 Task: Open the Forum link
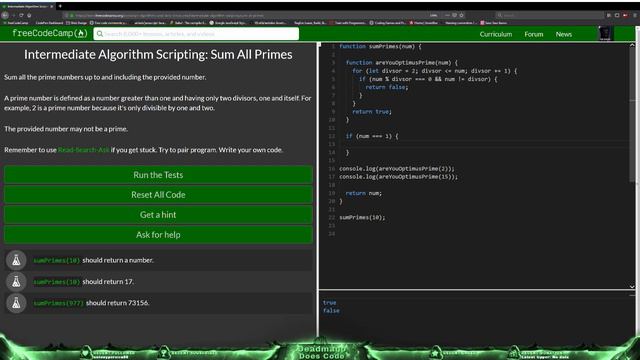[x=533, y=34]
